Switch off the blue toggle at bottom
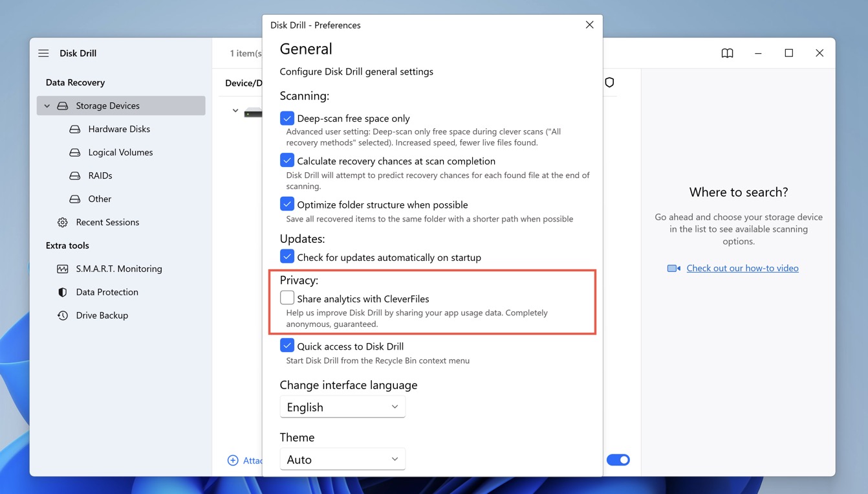The image size is (868, 494). (x=618, y=460)
